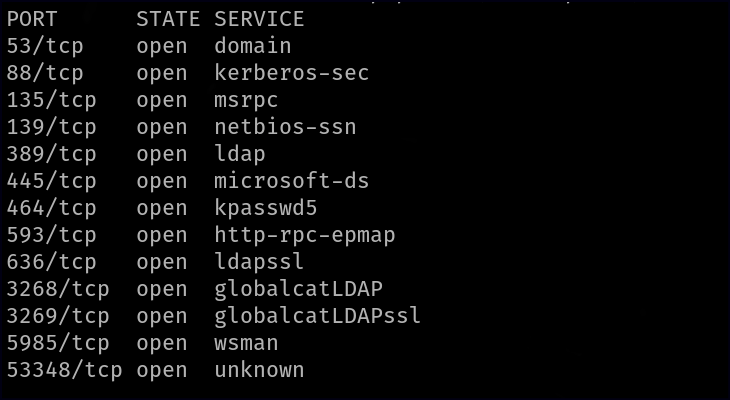
Task: Select the 3268/tcp port entry
Action: tap(58, 289)
